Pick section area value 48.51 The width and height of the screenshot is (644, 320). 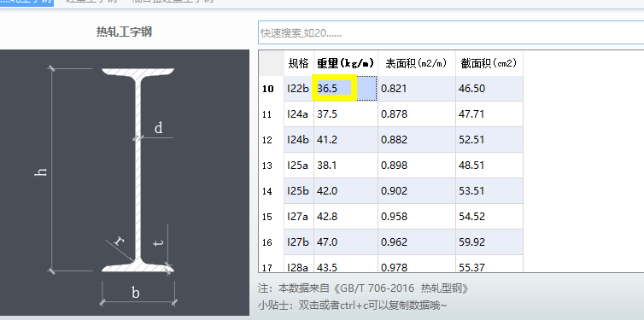(489, 166)
